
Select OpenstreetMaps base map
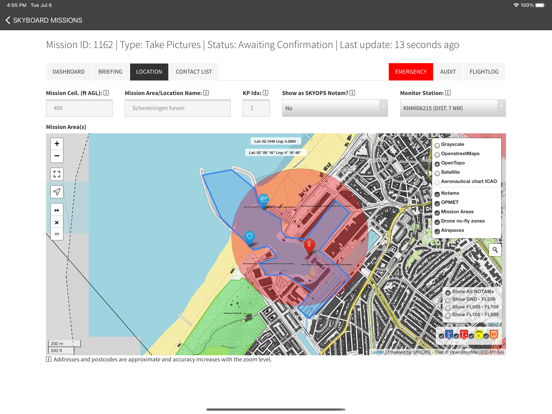click(437, 154)
